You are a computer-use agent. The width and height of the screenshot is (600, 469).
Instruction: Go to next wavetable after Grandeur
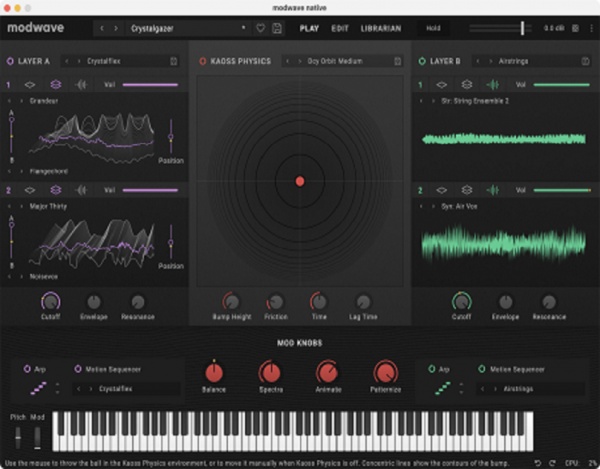[22, 101]
